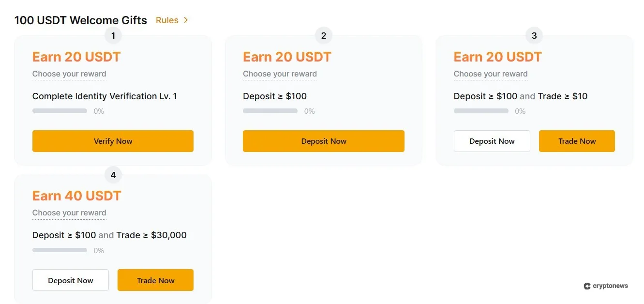Click the 0% progress bar in the Earn 40 USDT card
The height and width of the screenshot is (304, 644).
tap(60, 250)
